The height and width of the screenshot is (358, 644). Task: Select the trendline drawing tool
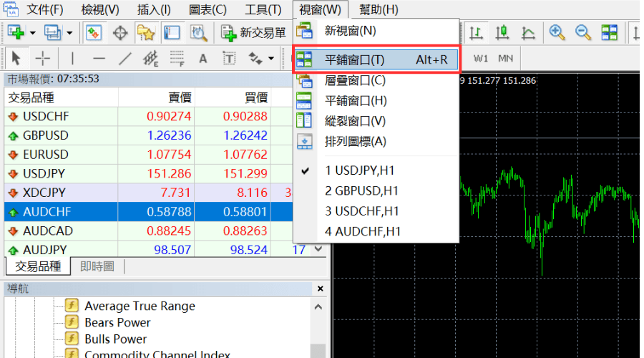click(125, 59)
